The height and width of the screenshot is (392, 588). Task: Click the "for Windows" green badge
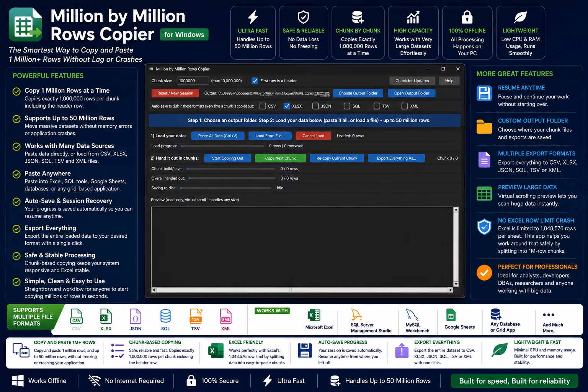(184, 34)
